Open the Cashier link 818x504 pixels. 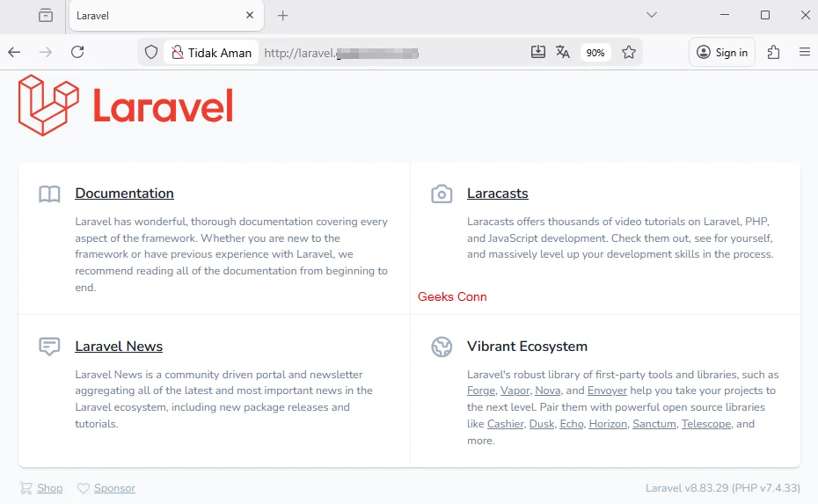pyautogui.click(x=506, y=424)
